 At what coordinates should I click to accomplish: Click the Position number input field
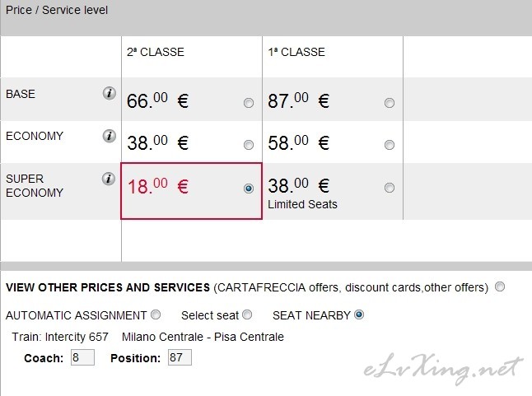pyautogui.click(x=180, y=357)
